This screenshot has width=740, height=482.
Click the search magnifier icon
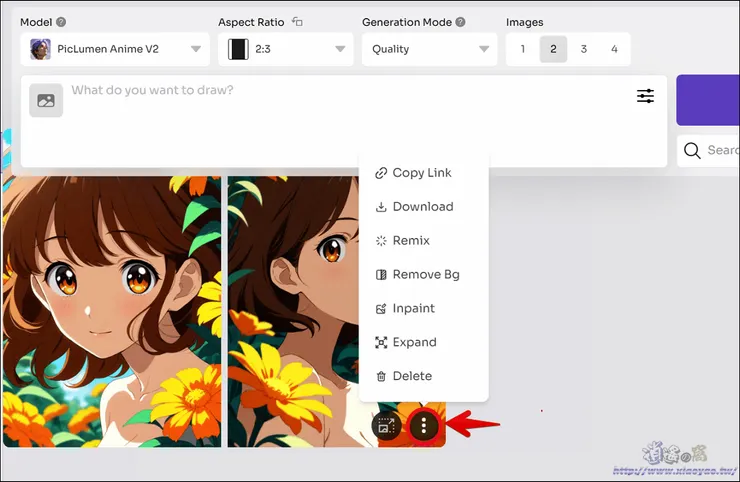point(692,151)
